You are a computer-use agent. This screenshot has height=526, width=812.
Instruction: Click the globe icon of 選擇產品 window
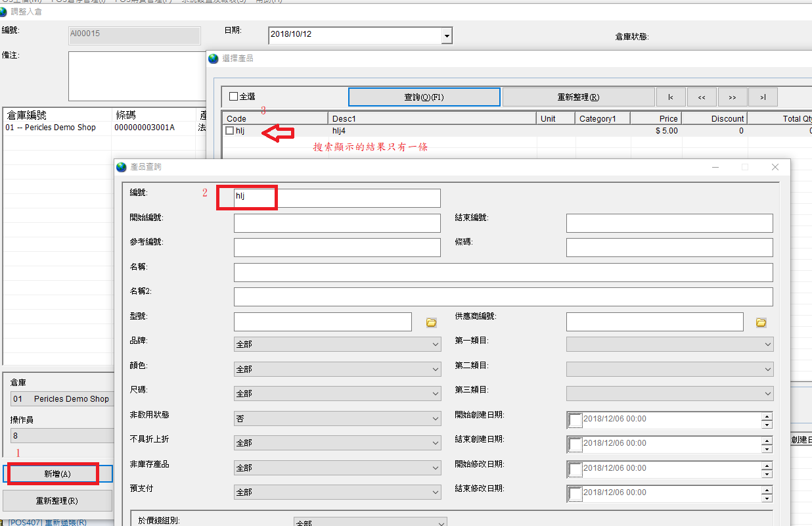coord(213,59)
